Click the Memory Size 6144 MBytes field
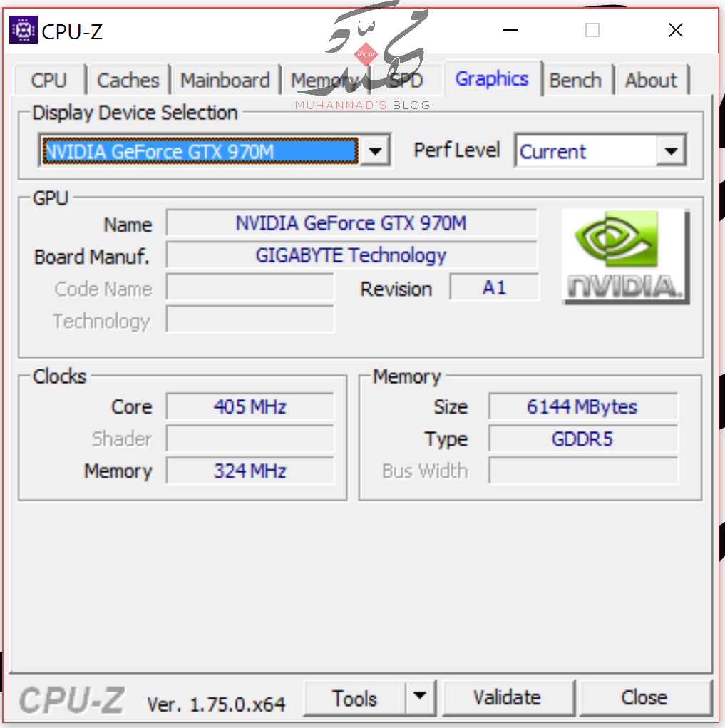The image size is (725, 728). coord(582,407)
